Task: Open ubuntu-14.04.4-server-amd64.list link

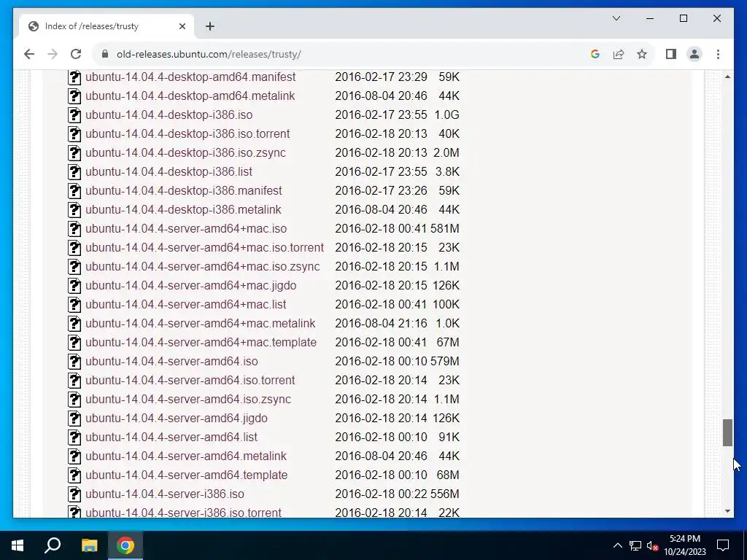Action: click(171, 437)
